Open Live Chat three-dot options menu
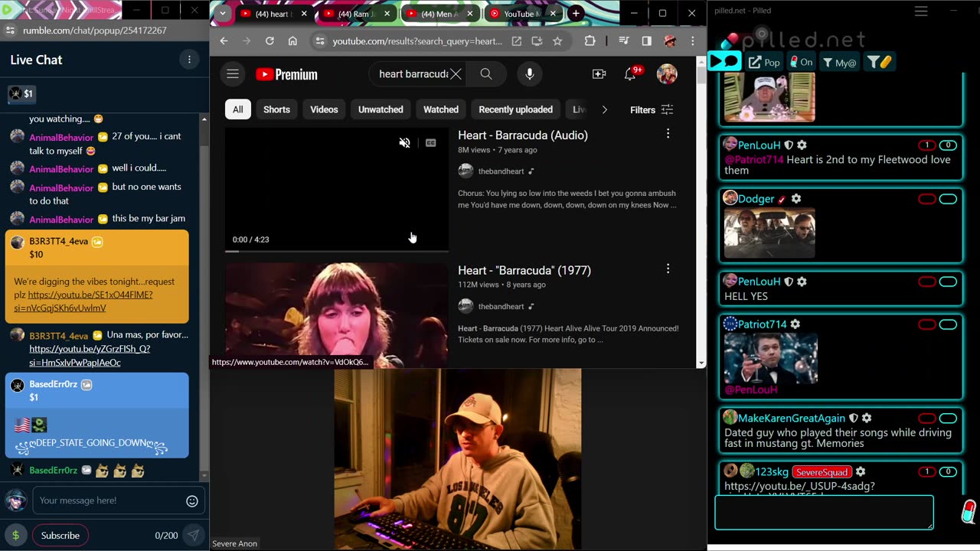 point(189,60)
